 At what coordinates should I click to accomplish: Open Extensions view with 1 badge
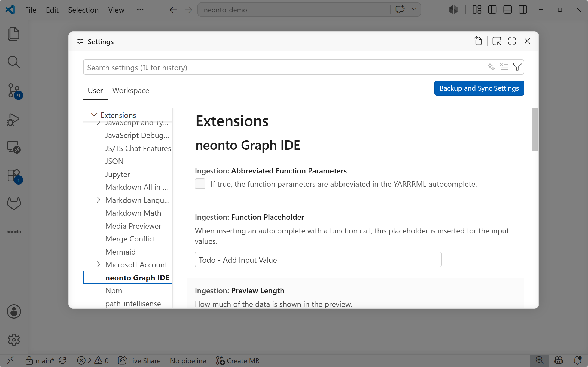click(14, 176)
